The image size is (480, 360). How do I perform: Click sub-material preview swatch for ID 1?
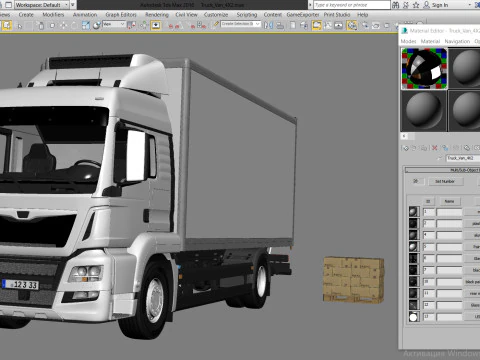point(413,212)
